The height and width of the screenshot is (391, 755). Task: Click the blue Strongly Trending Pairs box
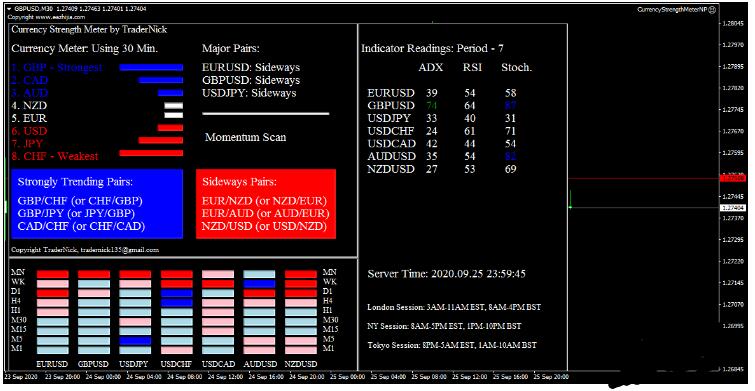click(97, 204)
